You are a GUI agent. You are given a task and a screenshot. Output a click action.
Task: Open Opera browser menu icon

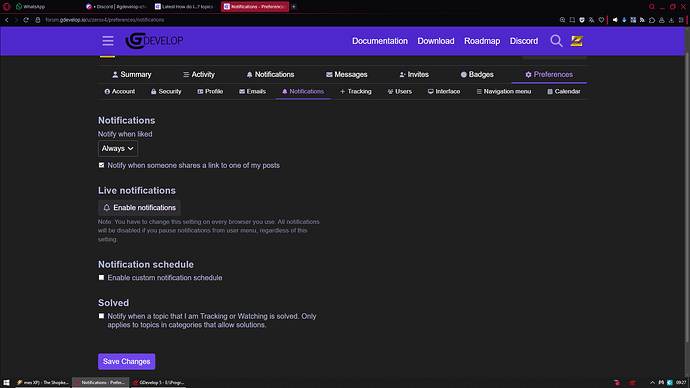coord(7,7)
